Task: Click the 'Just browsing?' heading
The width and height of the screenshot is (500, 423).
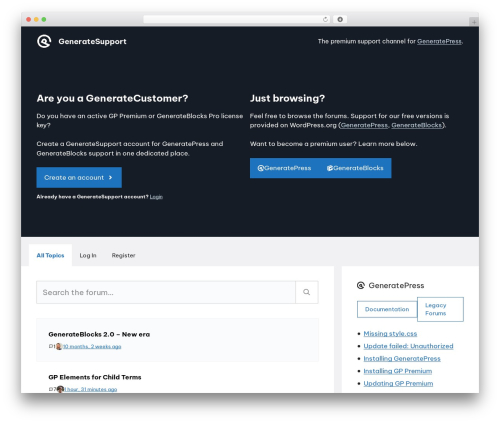Action: [287, 98]
